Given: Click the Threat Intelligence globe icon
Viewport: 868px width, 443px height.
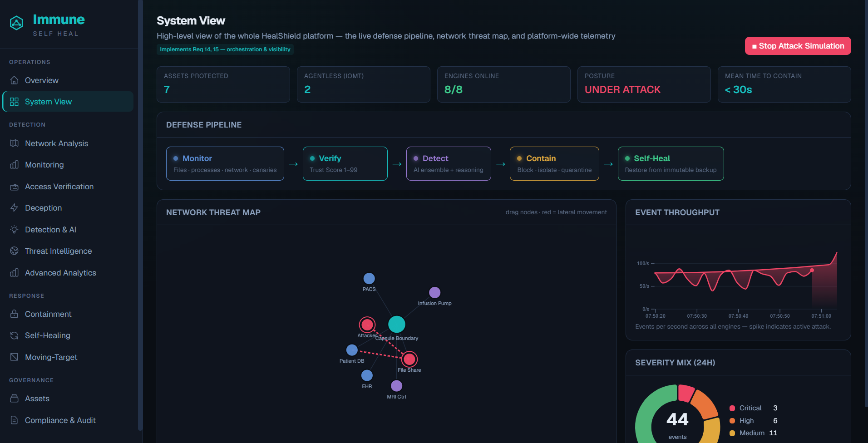Looking at the screenshot, I should tap(14, 251).
